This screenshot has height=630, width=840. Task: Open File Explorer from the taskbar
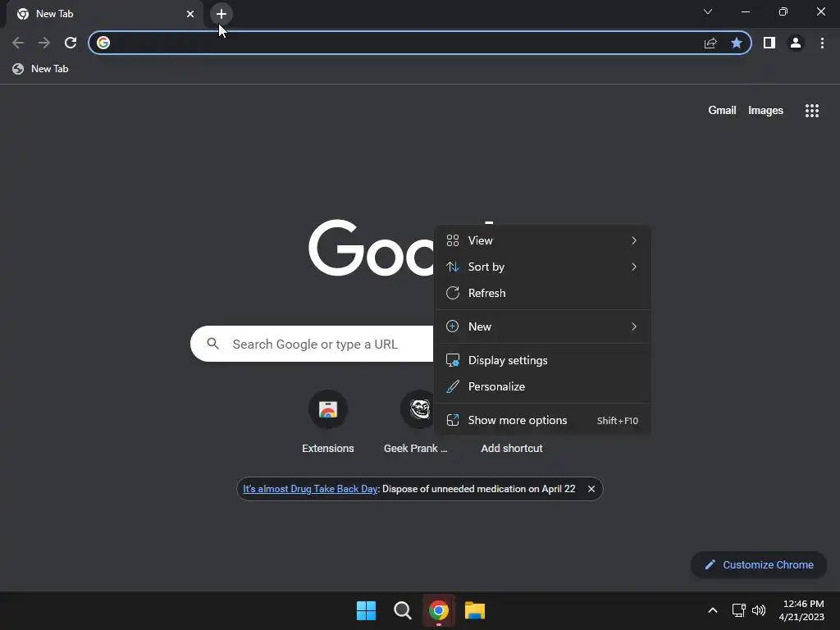coord(475,610)
